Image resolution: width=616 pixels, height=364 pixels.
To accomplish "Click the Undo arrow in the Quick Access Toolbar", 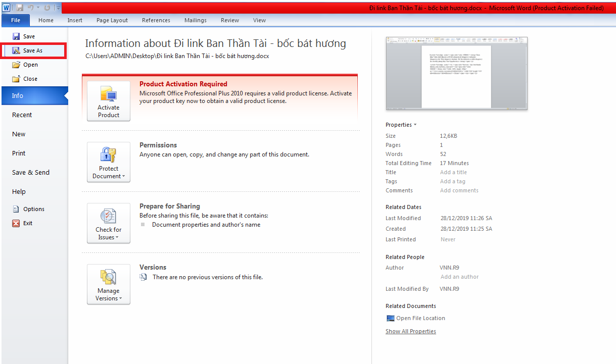I will click(x=31, y=8).
